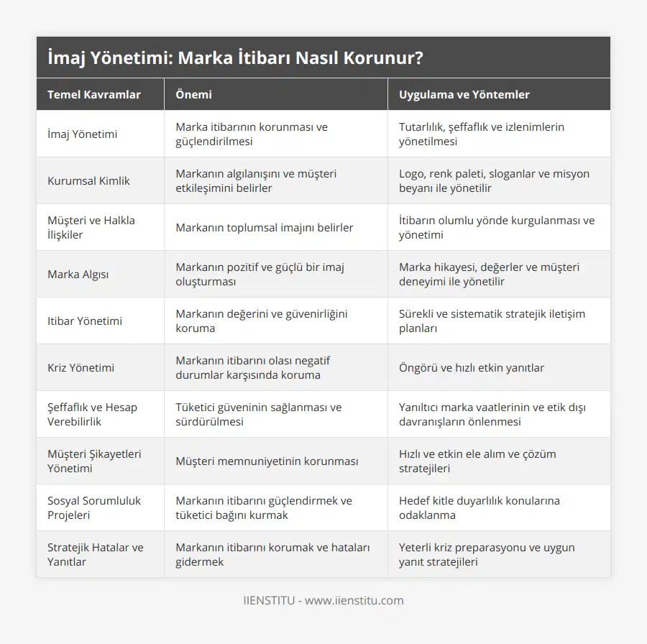647x644 pixels.
Task: Click the Itibar Yönetimi cell
Action: click(x=85, y=321)
